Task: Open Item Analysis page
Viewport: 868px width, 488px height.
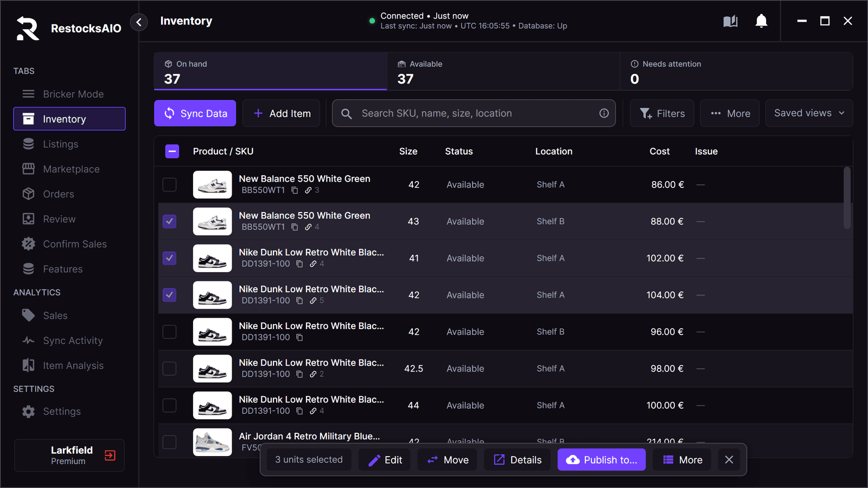Action: click(x=69, y=365)
